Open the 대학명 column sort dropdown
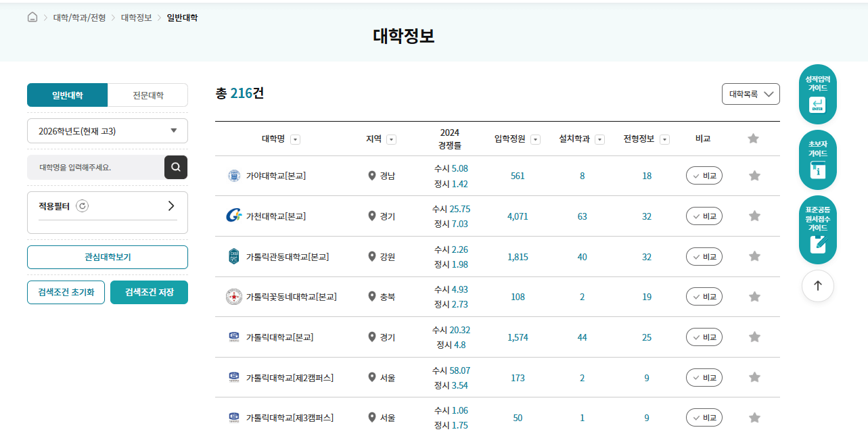This screenshot has height=436, width=868. (x=296, y=139)
